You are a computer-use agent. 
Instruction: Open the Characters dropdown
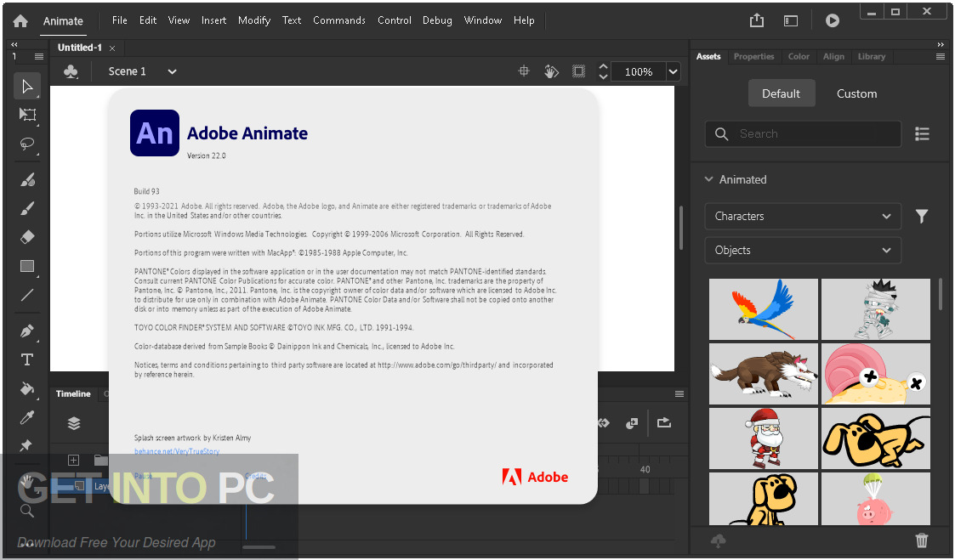[x=803, y=216]
